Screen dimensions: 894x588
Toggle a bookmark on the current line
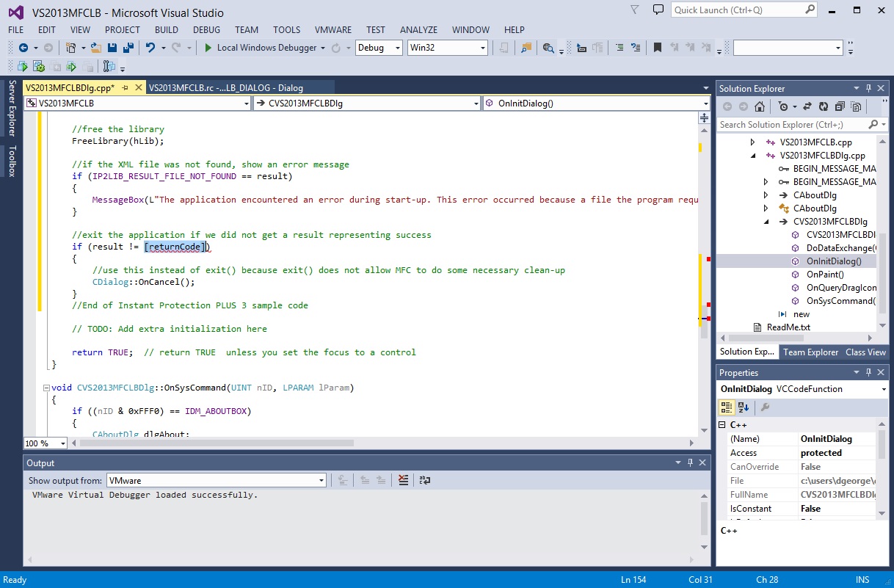pyautogui.click(x=658, y=48)
